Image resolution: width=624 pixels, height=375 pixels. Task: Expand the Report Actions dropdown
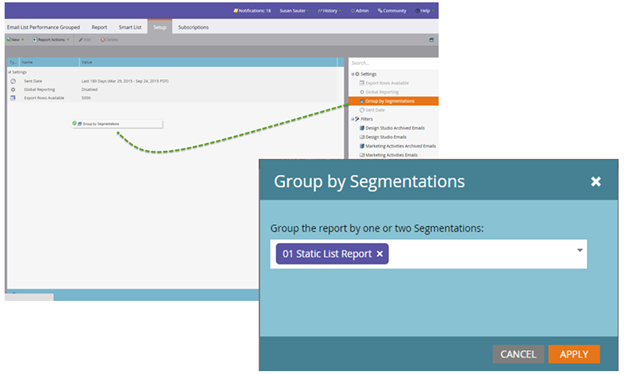tap(51, 40)
